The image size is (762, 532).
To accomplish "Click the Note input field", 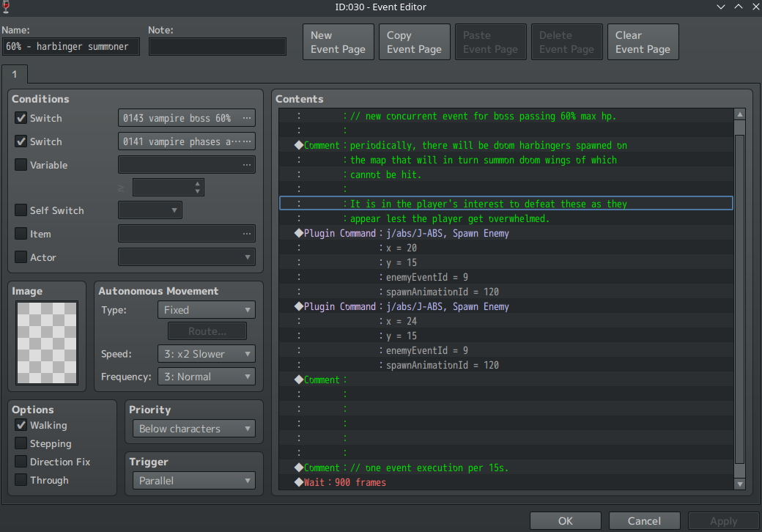I will [218, 47].
